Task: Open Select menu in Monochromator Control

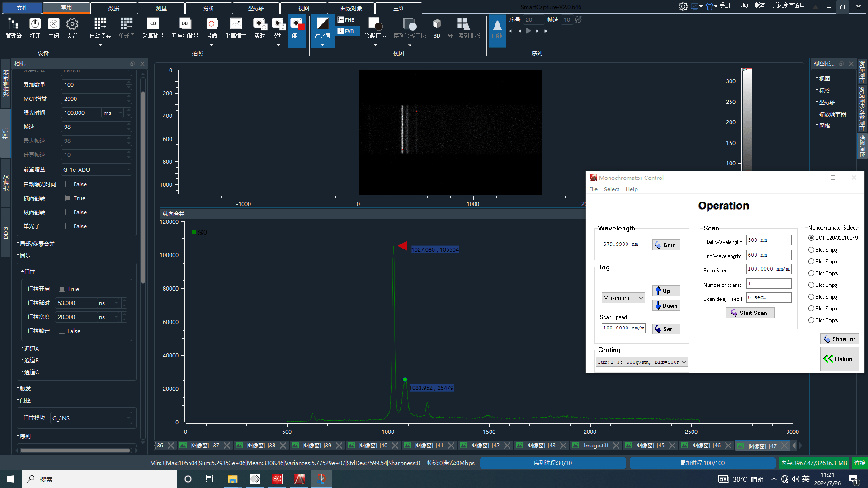Action: point(612,189)
